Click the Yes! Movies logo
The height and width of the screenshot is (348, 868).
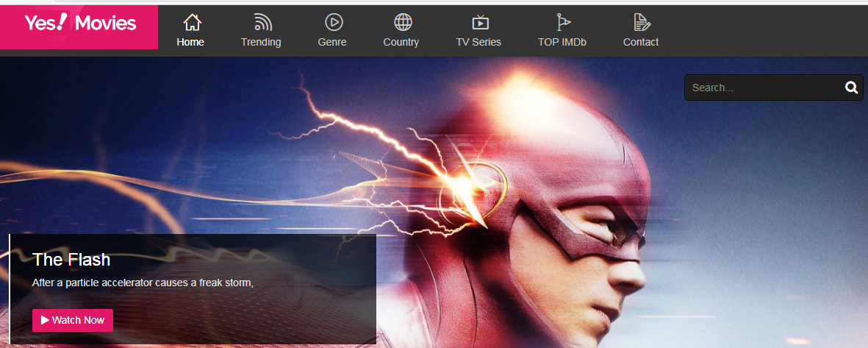[79, 24]
